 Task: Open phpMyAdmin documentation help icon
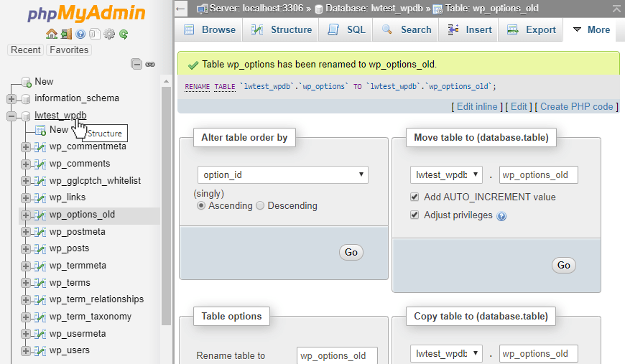80,34
